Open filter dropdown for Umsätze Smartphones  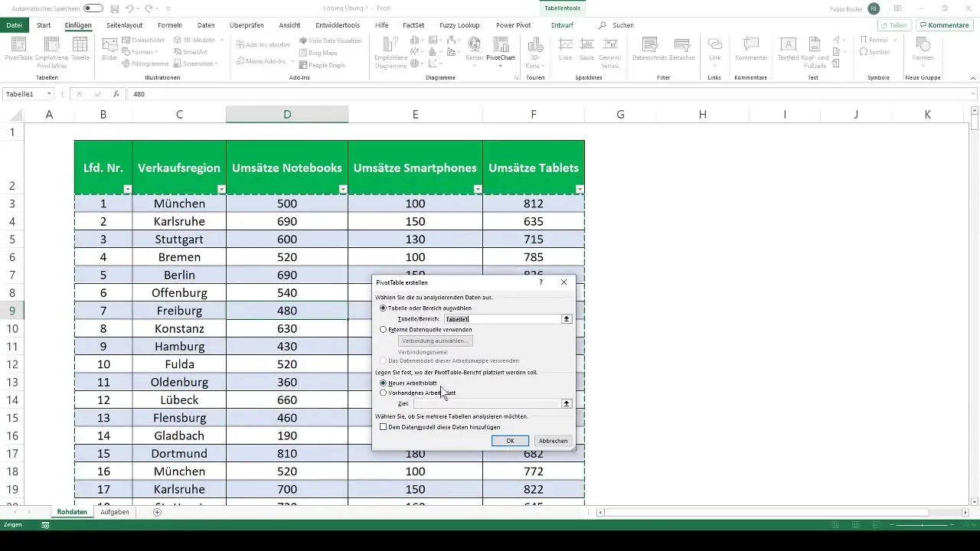(x=478, y=189)
